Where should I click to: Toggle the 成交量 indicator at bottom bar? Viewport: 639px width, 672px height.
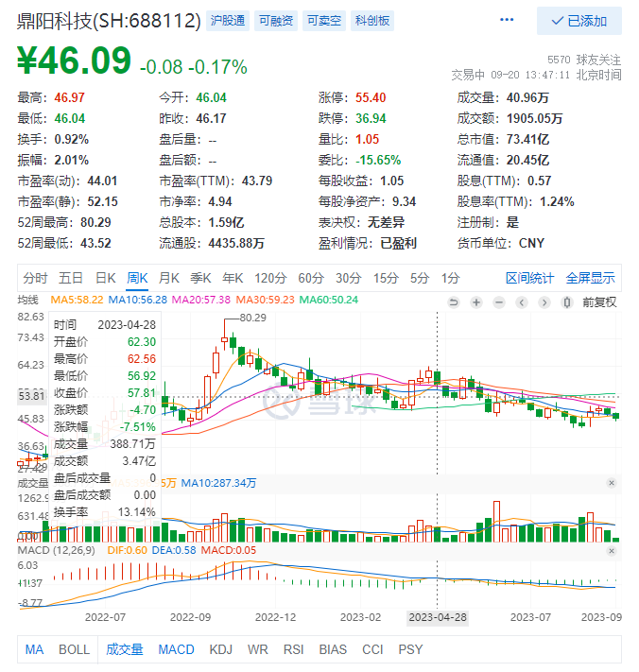tap(124, 649)
